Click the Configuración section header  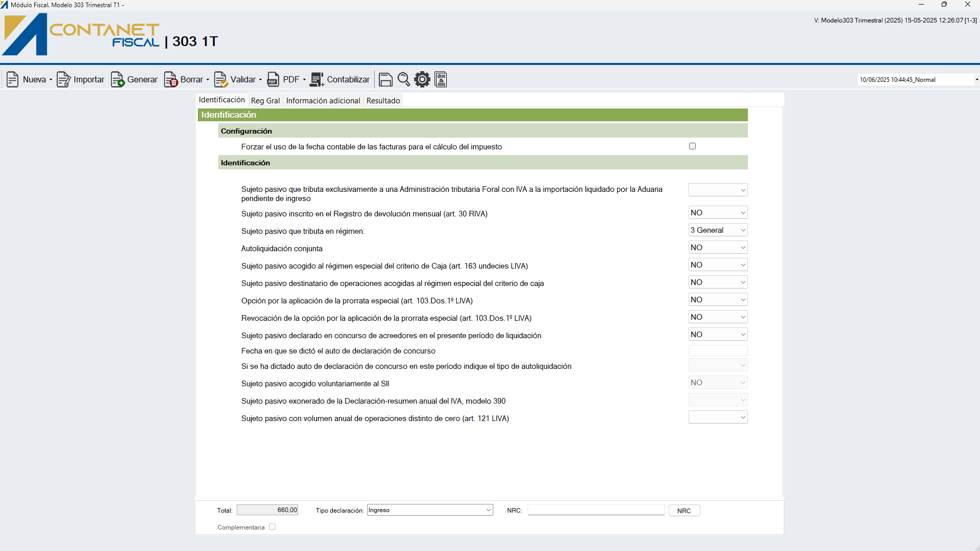tap(483, 131)
